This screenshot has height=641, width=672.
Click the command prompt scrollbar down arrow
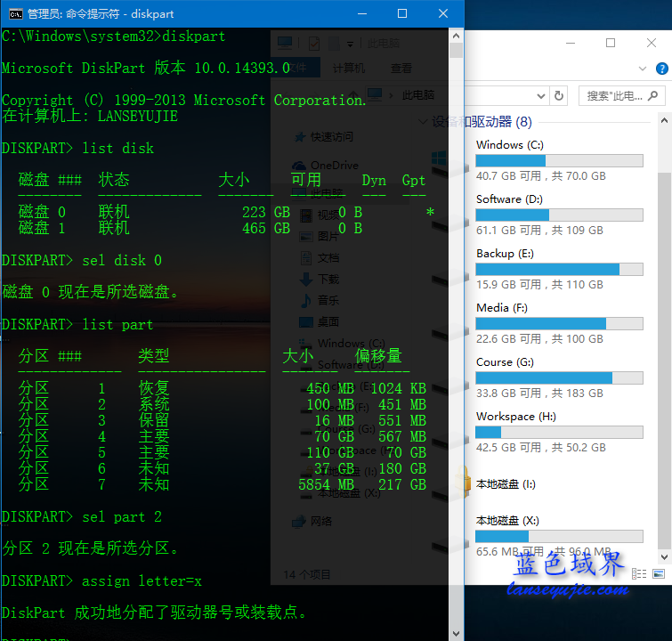[x=456, y=633]
